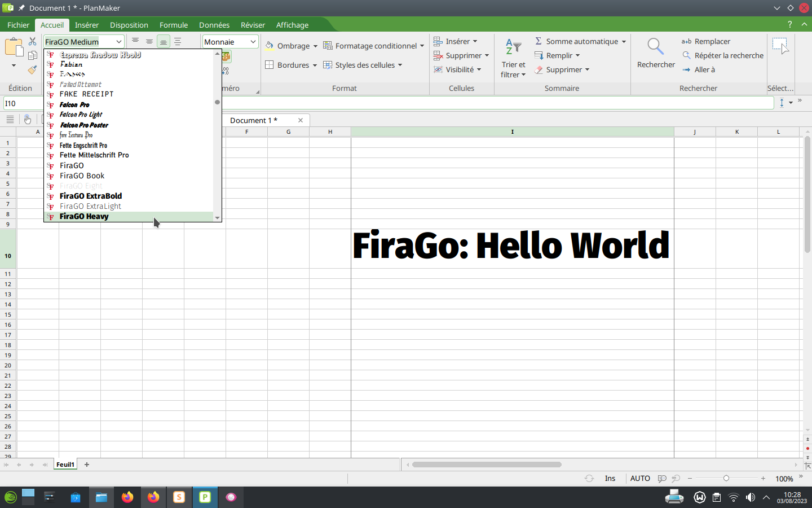Click the Bordures grid icon
This screenshot has height=508, width=812.
click(270, 65)
